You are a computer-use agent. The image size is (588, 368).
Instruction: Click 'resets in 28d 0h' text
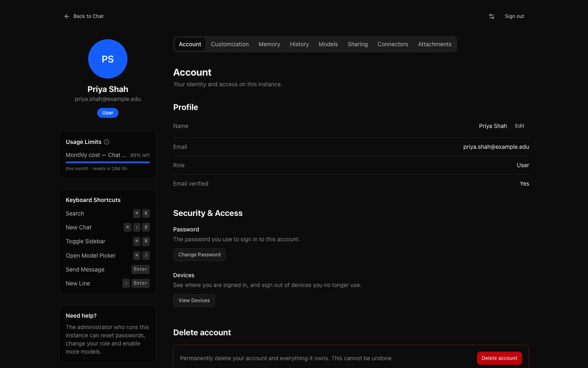point(110,168)
